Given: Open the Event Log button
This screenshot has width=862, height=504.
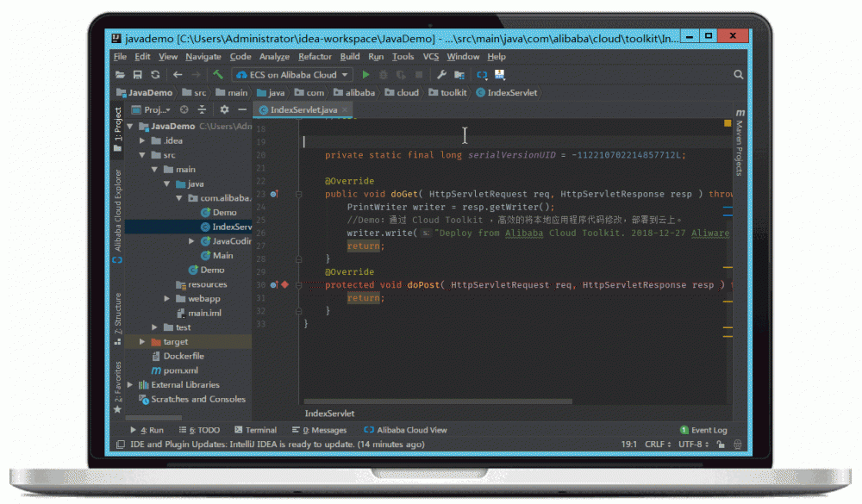Looking at the screenshot, I should 703,430.
